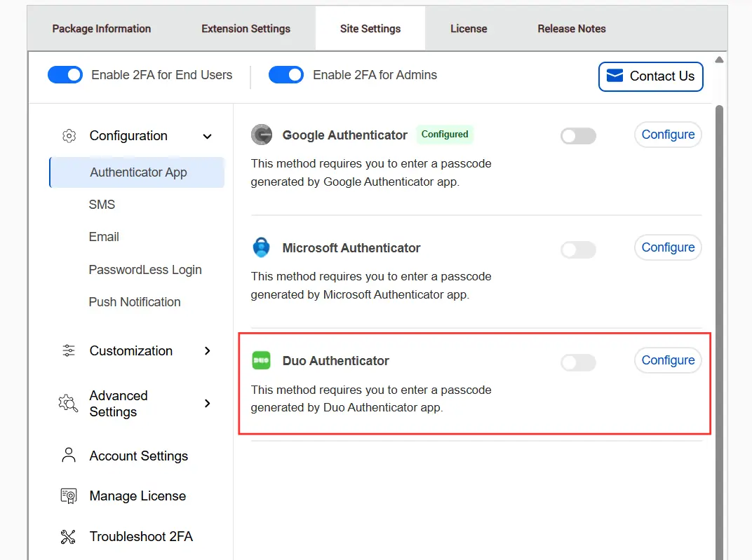Click the green Duo Authenticator logo
The width and height of the screenshot is (752, 560).
[262, 360]
